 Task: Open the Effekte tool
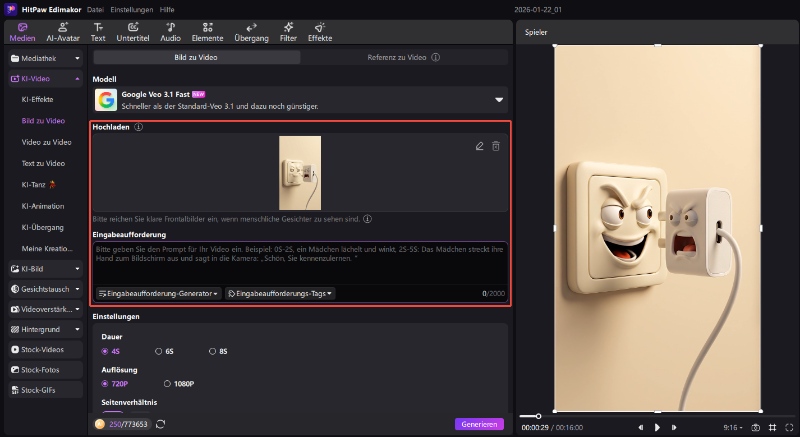[320, 32]
